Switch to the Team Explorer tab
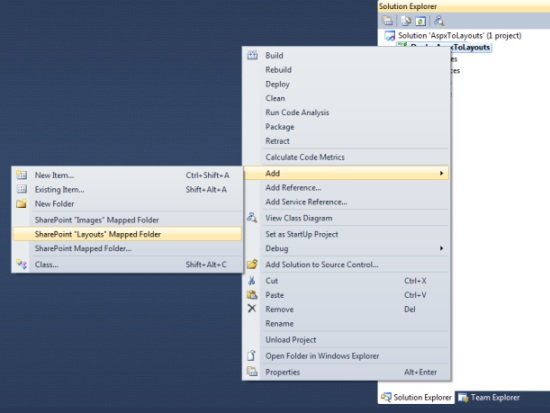This screenshot has width=550, height=413. point(489,398)
